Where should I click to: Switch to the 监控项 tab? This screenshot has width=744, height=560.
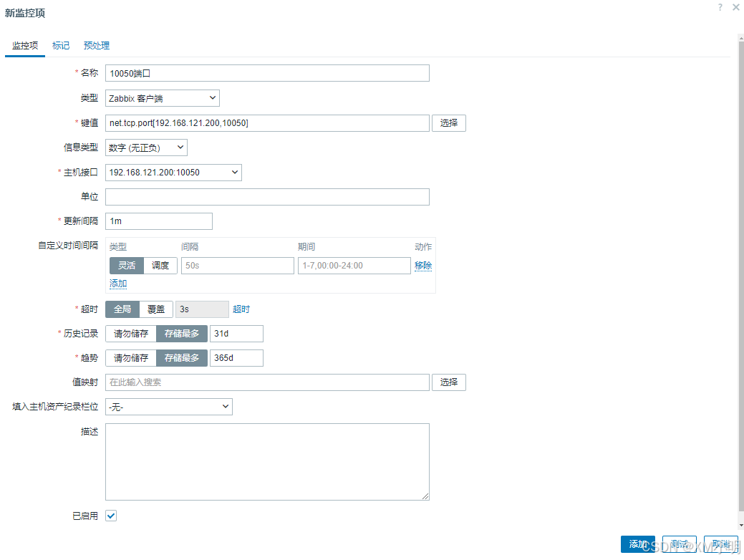(25, 46)
